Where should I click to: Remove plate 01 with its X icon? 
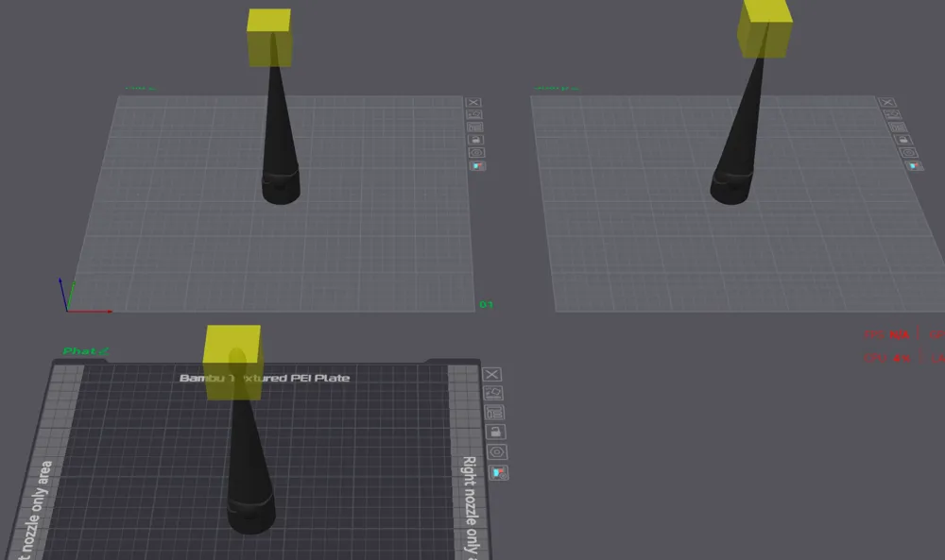tap(473, 102)
